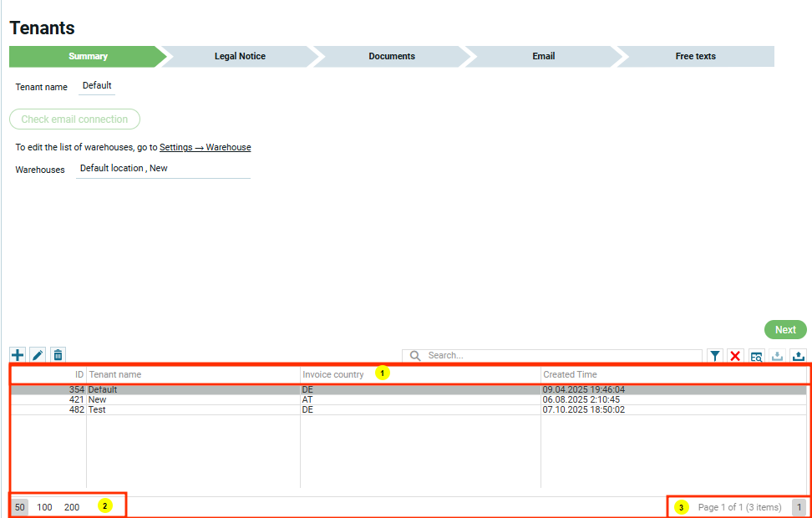
Task: Set page size to 100
Action: (44, 507)
